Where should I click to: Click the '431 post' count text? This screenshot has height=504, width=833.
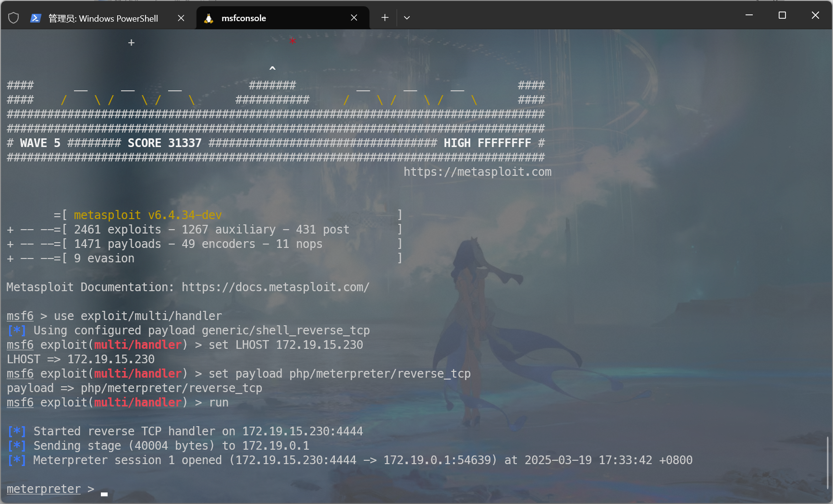pyautogui.click(x=323, y=230)
